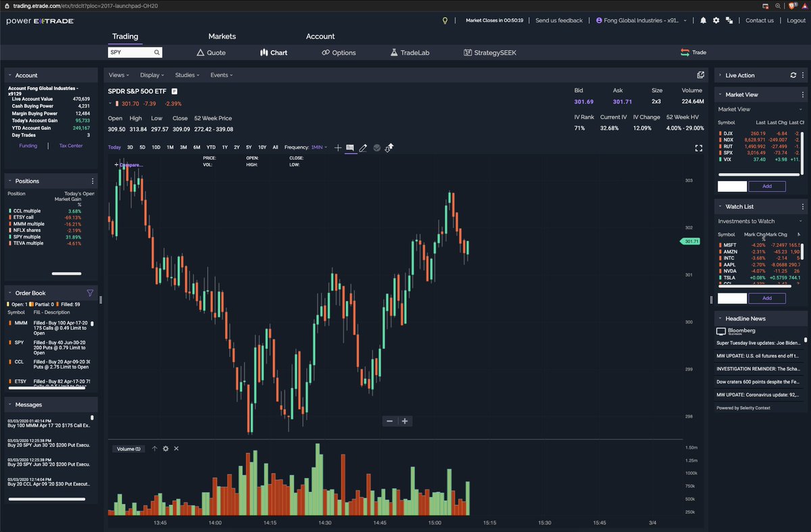Open the Options section

pyautogui.click(x=339, y=53)
